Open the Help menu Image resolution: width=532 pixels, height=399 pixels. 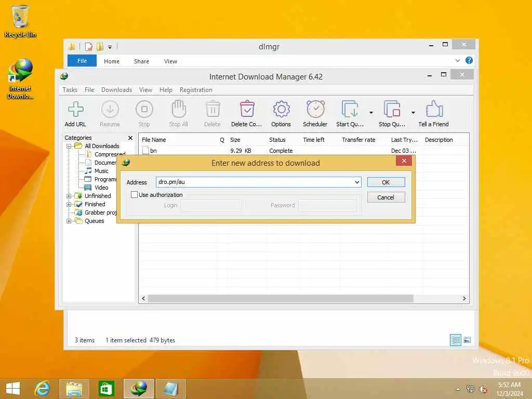(x=166, y=90)
